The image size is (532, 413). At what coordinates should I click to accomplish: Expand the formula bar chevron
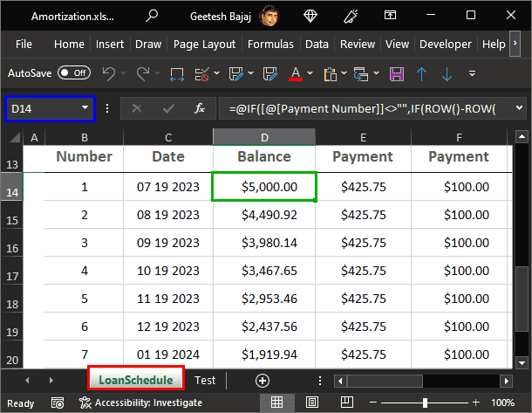point(519,108)
